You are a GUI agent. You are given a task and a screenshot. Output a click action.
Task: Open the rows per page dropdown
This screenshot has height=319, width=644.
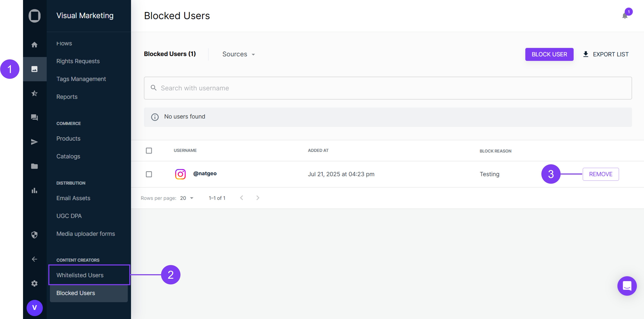[x=187, y=198]
